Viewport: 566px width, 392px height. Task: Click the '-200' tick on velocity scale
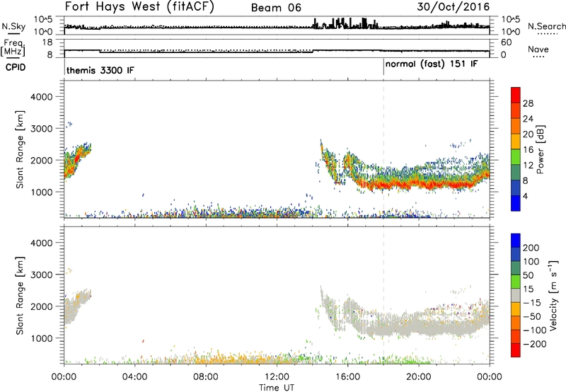pyautogui.click(x=535, y=344)
